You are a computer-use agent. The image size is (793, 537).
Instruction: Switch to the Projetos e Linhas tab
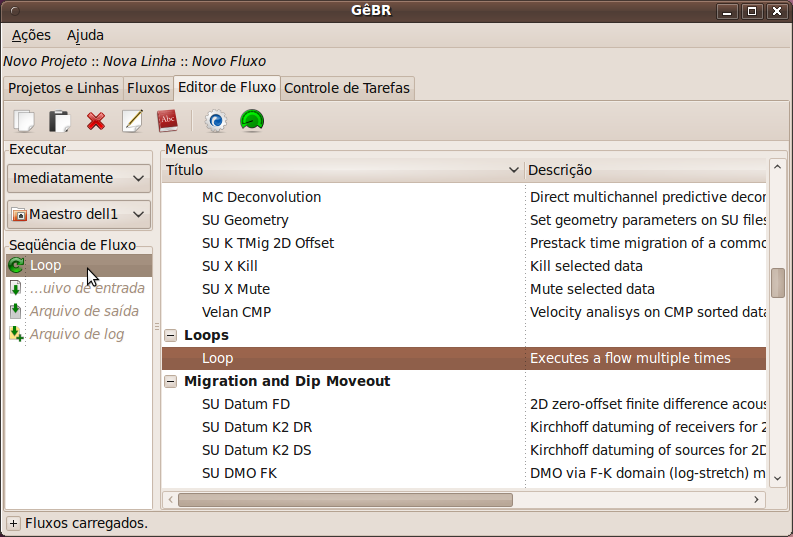[x=63, y=88]
